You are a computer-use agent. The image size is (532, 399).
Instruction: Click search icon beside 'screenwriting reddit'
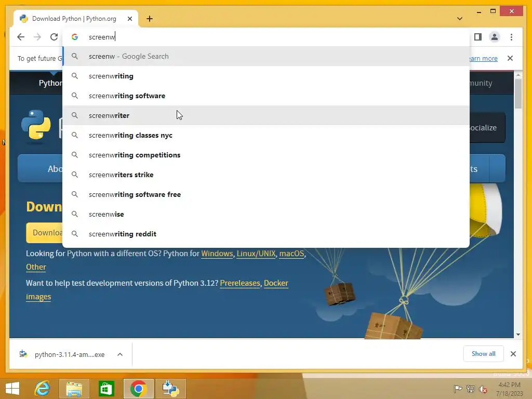pyautogui.click(x=75, y=234)
